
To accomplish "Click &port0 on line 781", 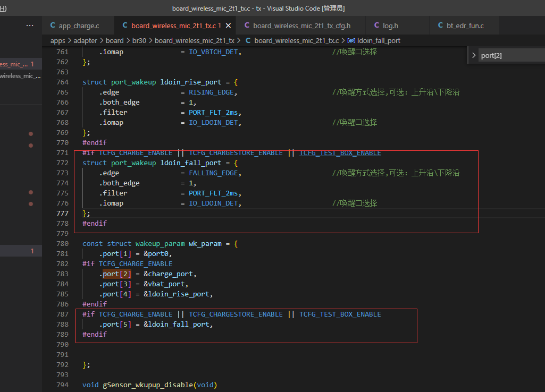I will tap(156, 254).
